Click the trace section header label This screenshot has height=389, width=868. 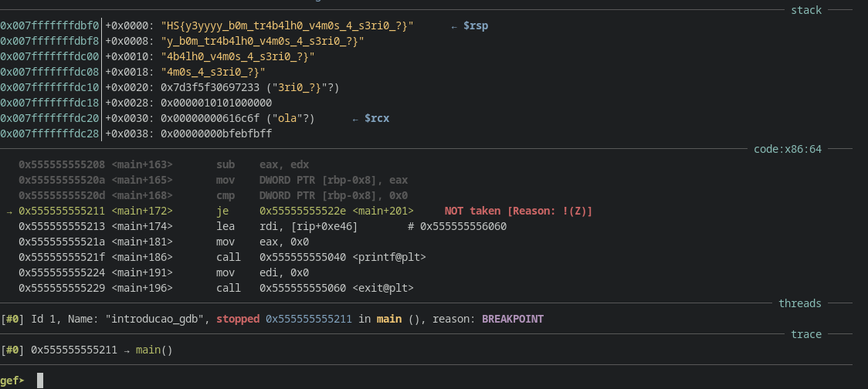[x=805, y=334]
